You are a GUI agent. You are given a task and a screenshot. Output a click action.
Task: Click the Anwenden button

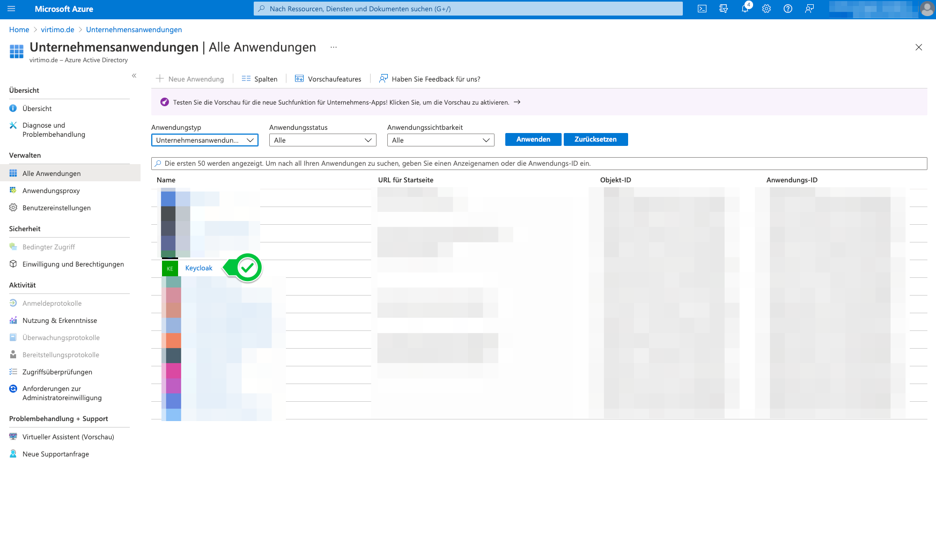point(533,139)
